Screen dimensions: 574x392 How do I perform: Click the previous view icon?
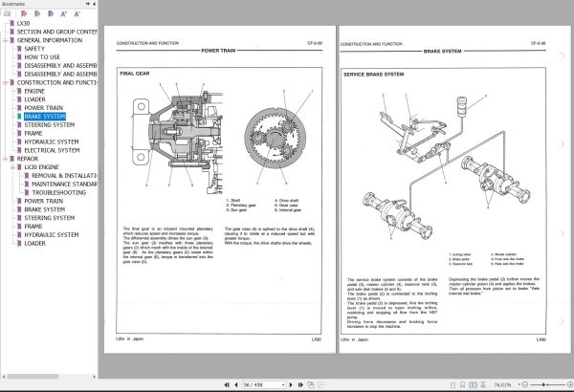(x=311, y=384)
